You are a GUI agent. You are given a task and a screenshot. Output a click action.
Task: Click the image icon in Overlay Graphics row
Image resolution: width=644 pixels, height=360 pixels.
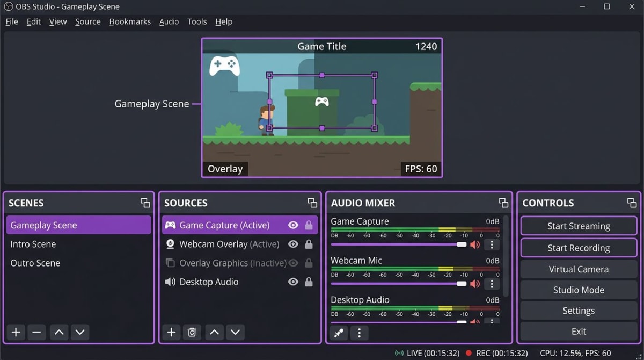point(170,263)
